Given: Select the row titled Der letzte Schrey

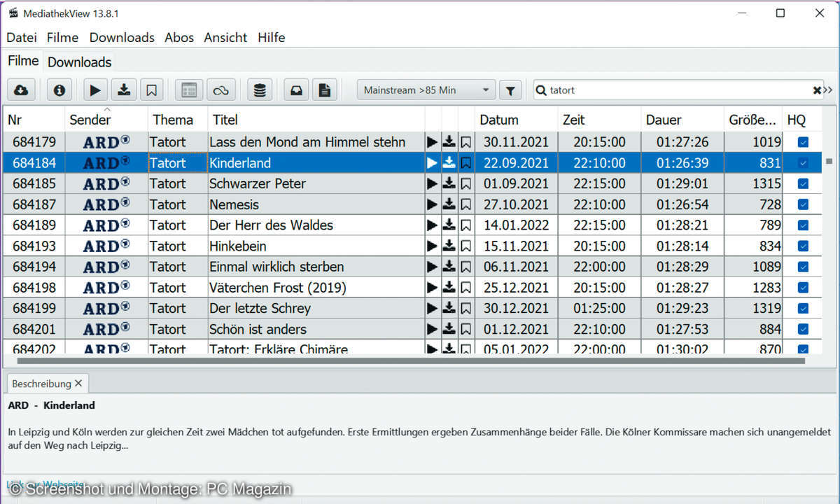Looking at the screenshot, I should click(412, 308).
